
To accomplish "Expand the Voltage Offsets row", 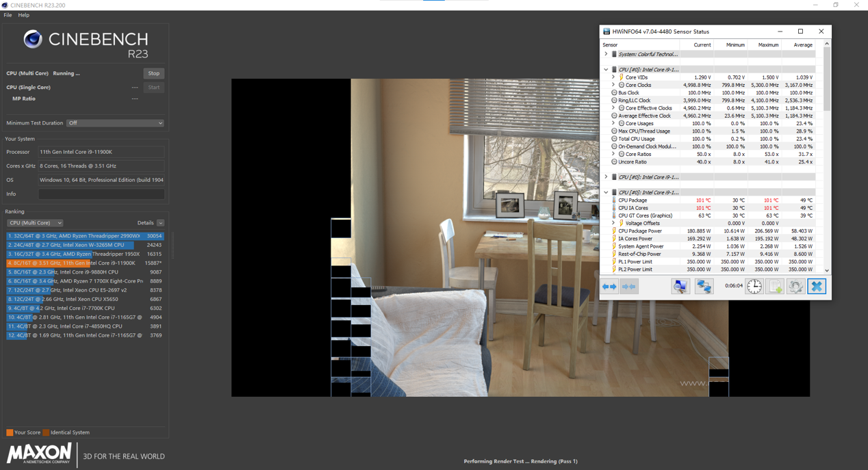I will click(x=613, y=223).
